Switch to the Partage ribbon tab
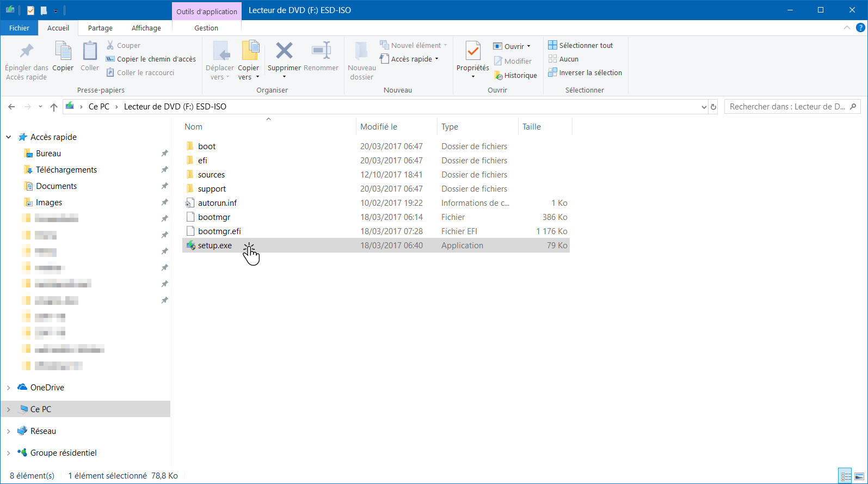Viewport: 868px width, 484px height. 100,28
